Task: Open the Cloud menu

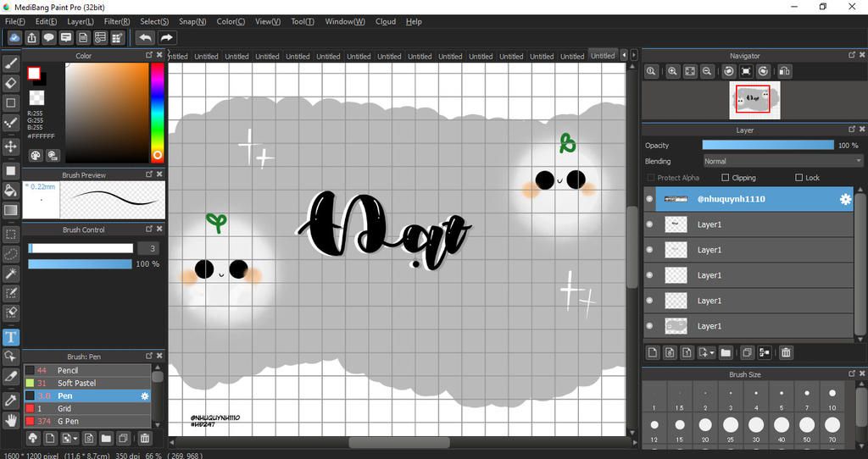Action: click(386, 21)
